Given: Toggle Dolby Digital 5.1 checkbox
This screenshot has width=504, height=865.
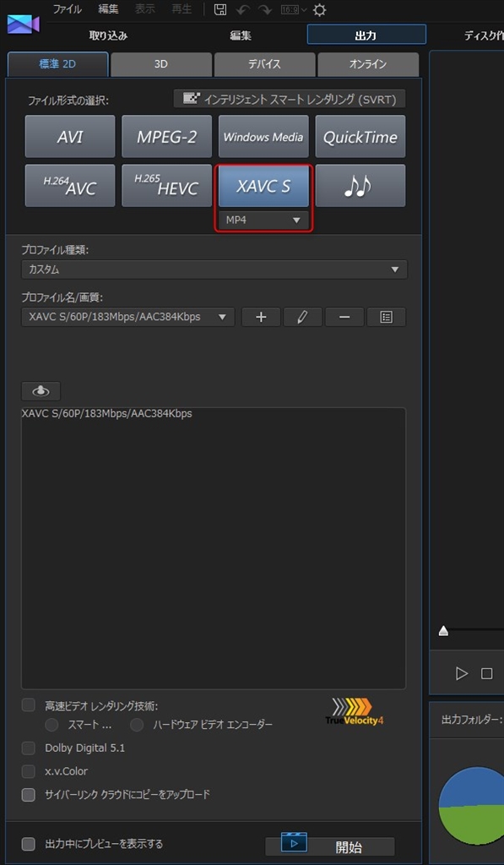Looking at the screenshot, I should (x=28, y=748).
